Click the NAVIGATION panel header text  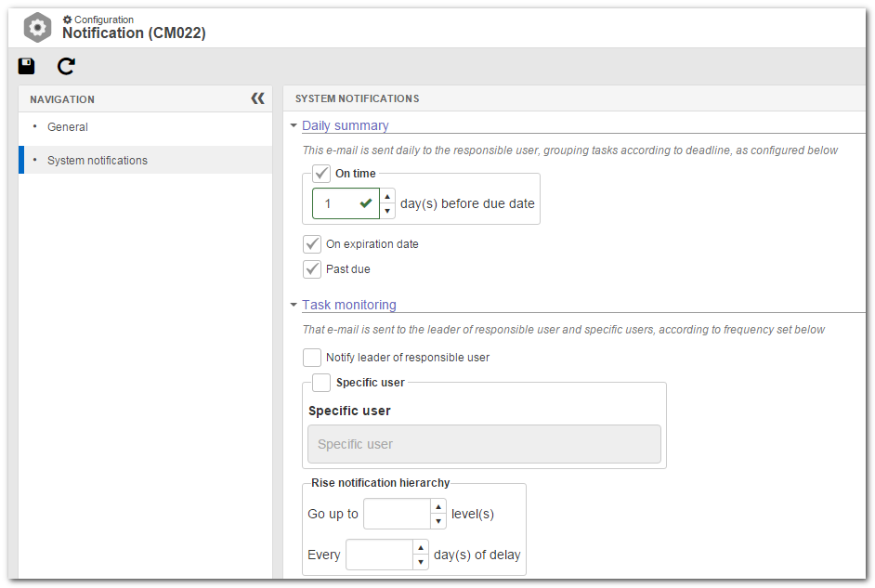point(62,100)
